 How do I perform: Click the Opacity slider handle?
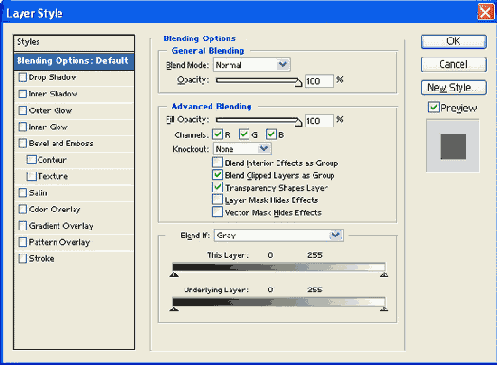coord(299,83)
